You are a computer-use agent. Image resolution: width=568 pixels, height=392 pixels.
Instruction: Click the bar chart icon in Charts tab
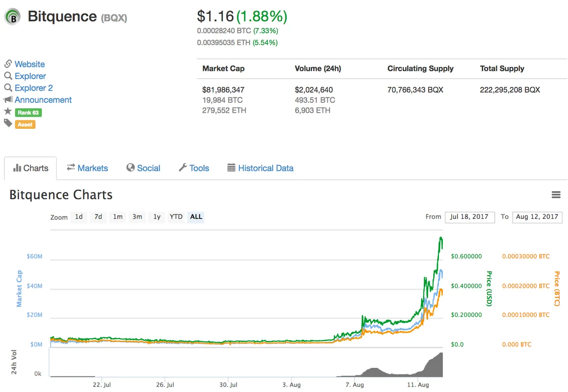(x=17, y=168)
